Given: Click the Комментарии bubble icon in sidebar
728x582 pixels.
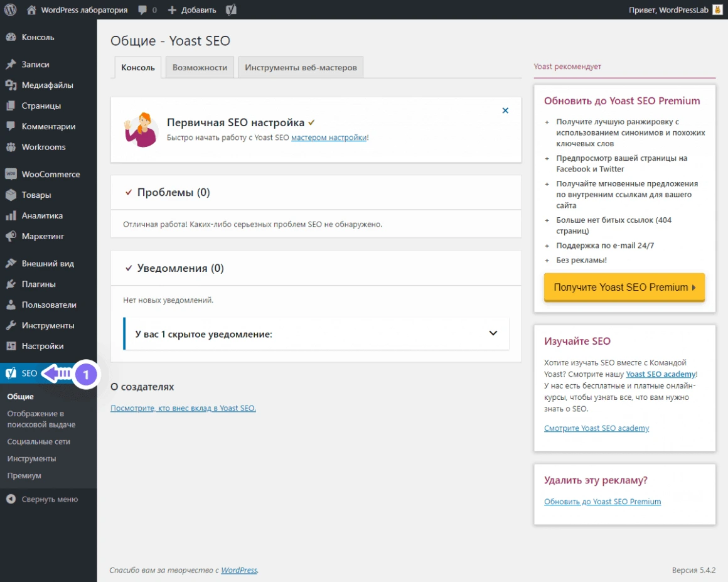Looking at the screenshot, I should [x=11, y=126].
